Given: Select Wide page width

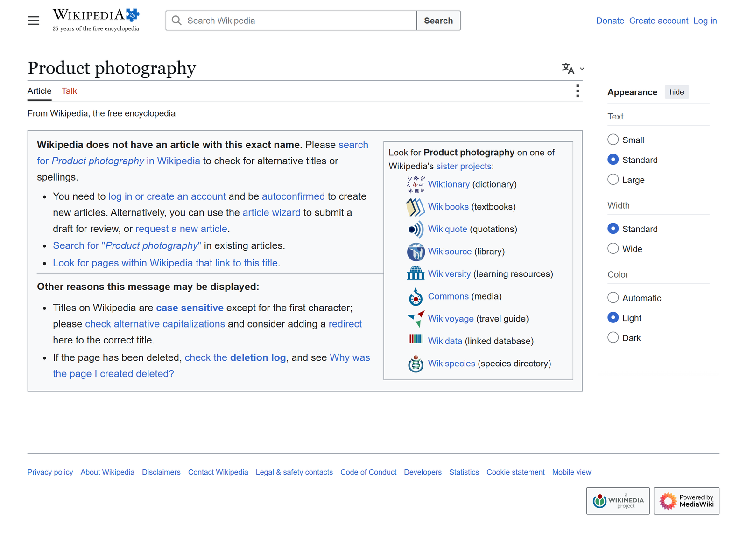Looking at the screenshot, I should (613, 248).
